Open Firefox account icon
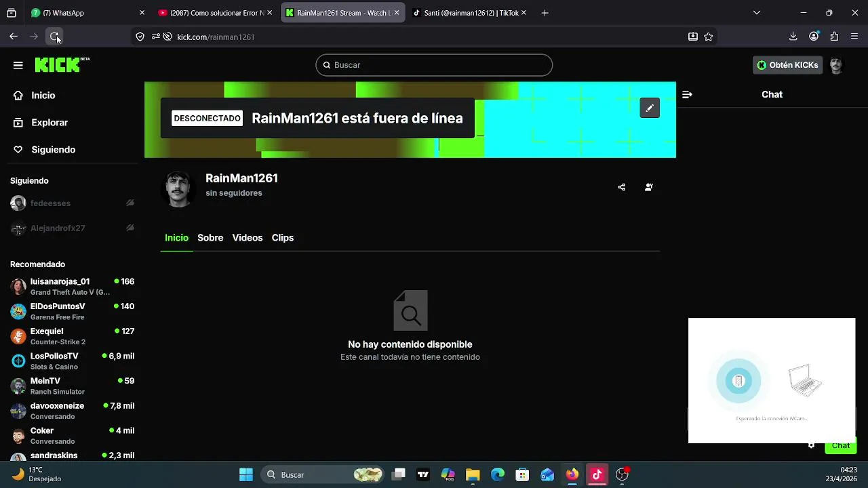This screenshot has height=488, width=868. (x=814, y=37)
